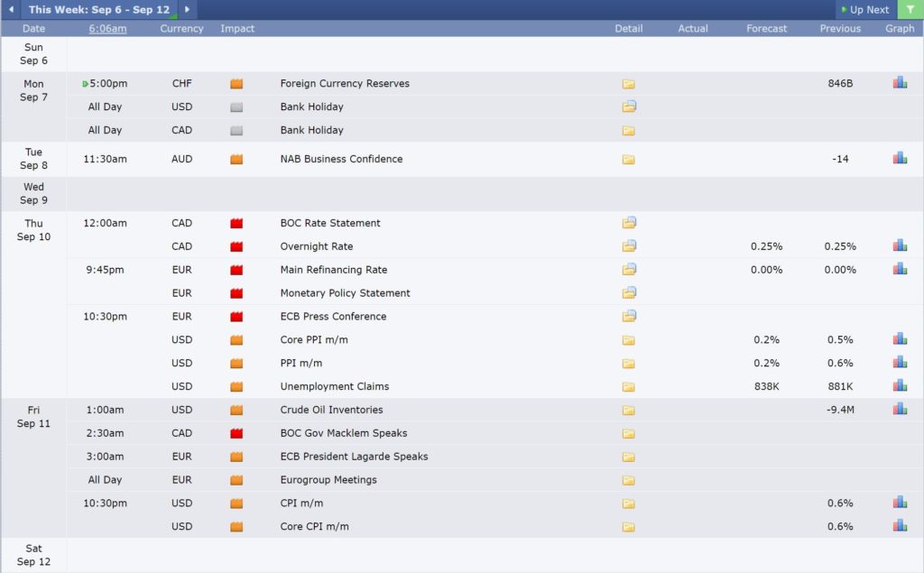
Task: Show graph for Unemployment Claims
Action: (x=900, y=385)
